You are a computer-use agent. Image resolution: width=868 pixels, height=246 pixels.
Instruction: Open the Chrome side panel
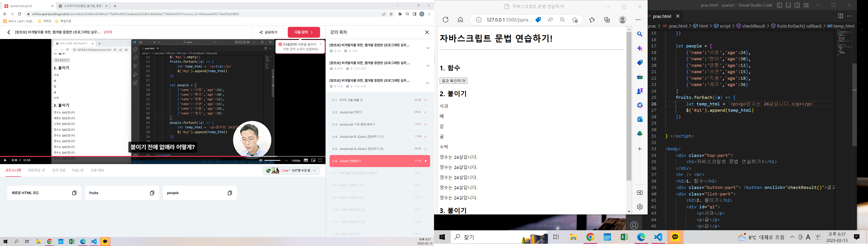(415, 14)
